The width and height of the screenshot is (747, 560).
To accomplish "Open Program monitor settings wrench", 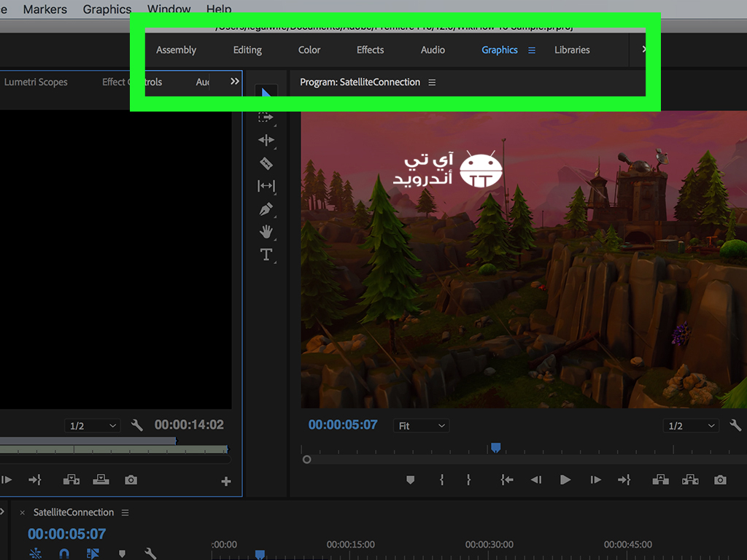I will pyautogui.click(x=735, y=425).
